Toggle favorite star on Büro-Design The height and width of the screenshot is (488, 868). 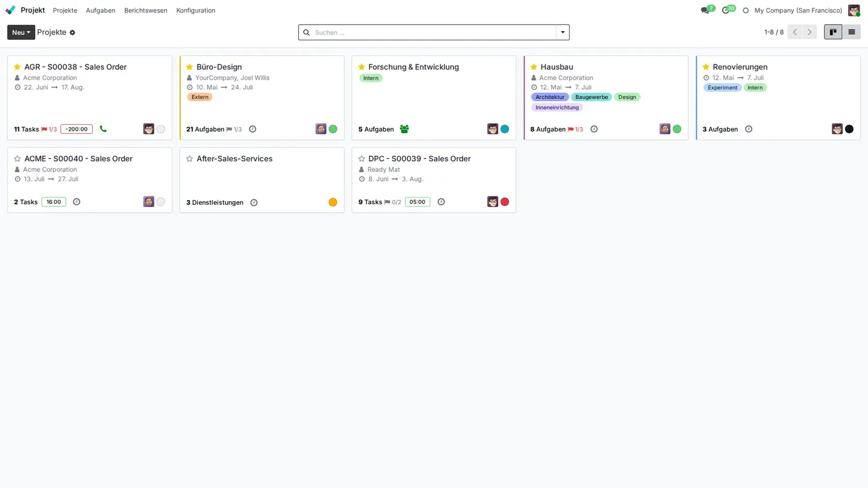[x=189, y=67]
